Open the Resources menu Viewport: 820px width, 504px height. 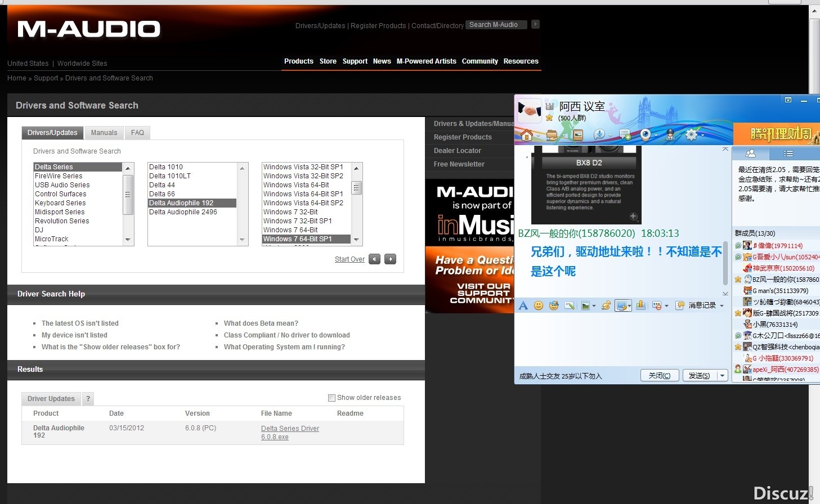click(521, 61)
